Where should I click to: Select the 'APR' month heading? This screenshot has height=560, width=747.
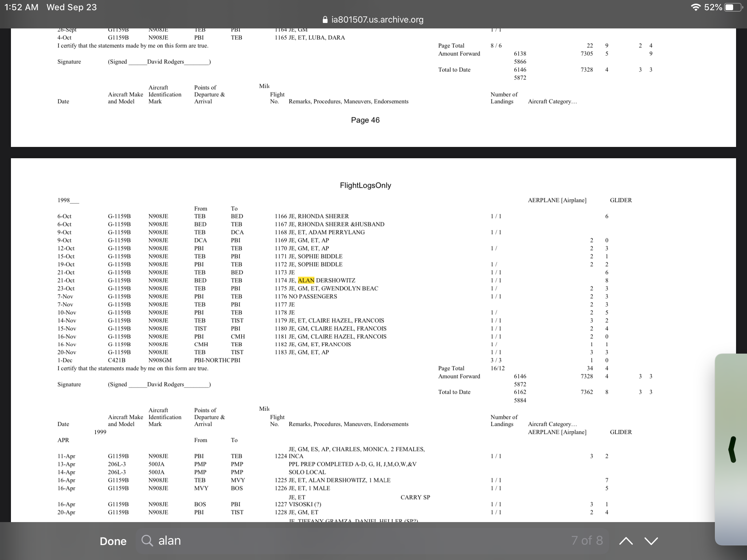[63, 440]
